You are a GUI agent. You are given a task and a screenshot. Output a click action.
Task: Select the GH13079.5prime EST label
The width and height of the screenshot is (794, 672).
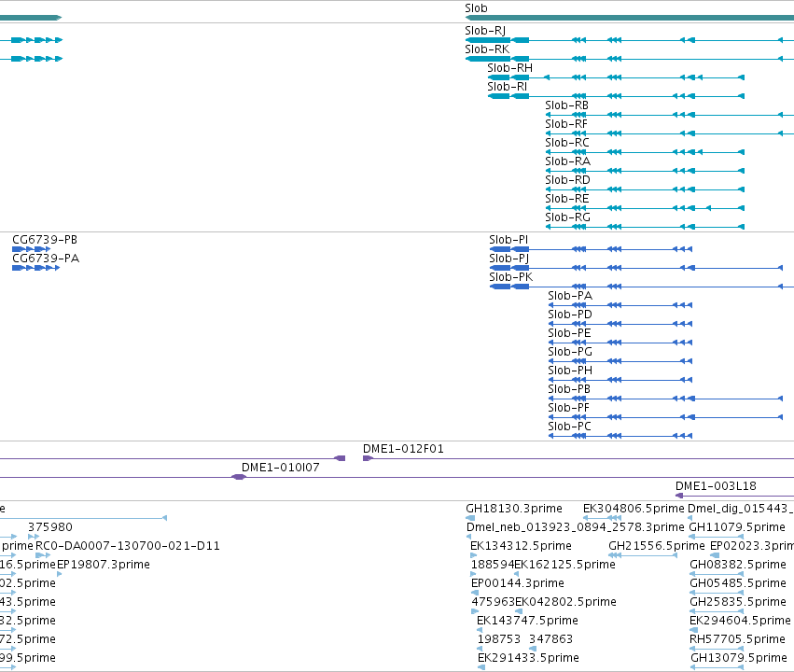739,658
